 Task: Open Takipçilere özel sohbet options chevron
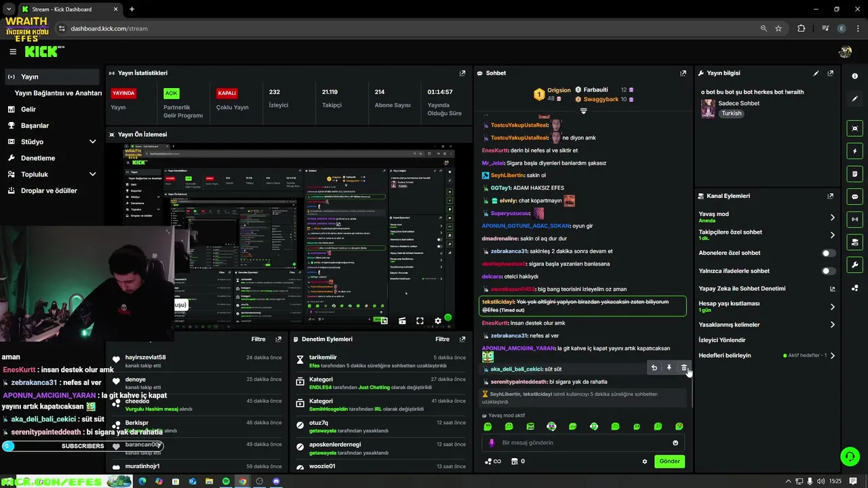(833, 235)
